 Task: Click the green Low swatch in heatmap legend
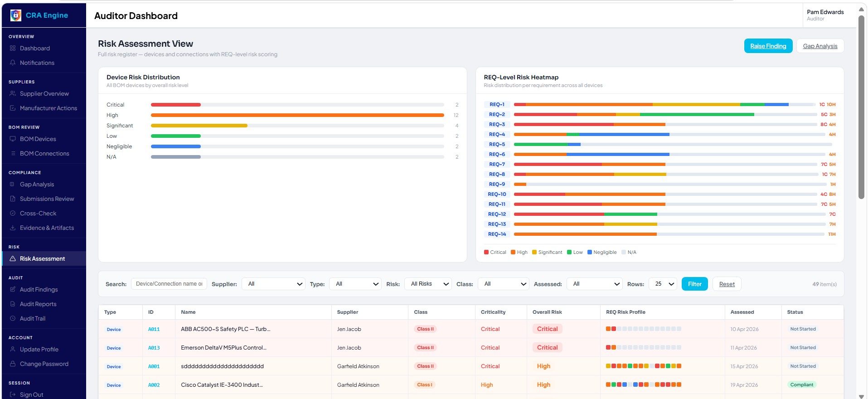click(569, 253)
